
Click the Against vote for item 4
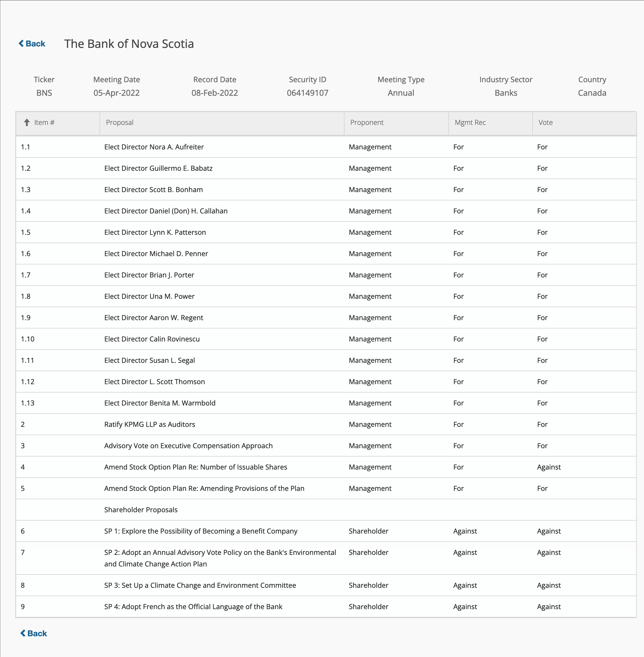pos(548,467)
